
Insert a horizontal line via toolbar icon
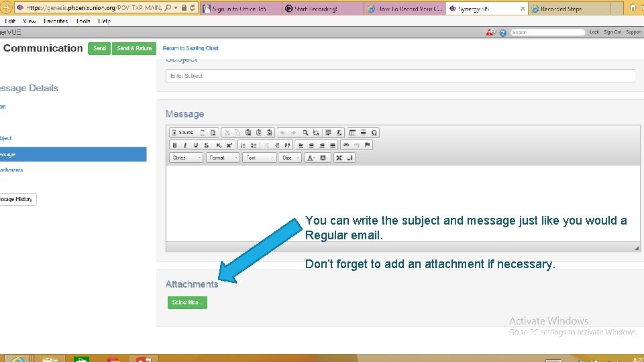tap(363, 133)
